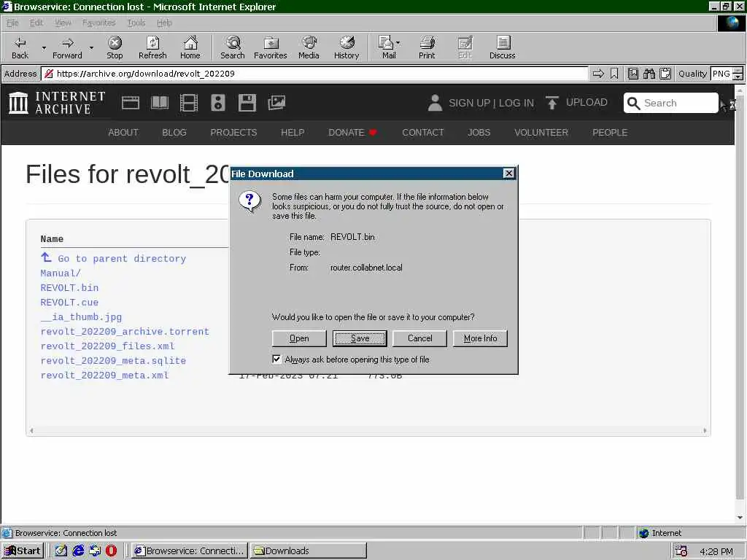Go to the Home page

pyautogui.click(x=190, y=47)
